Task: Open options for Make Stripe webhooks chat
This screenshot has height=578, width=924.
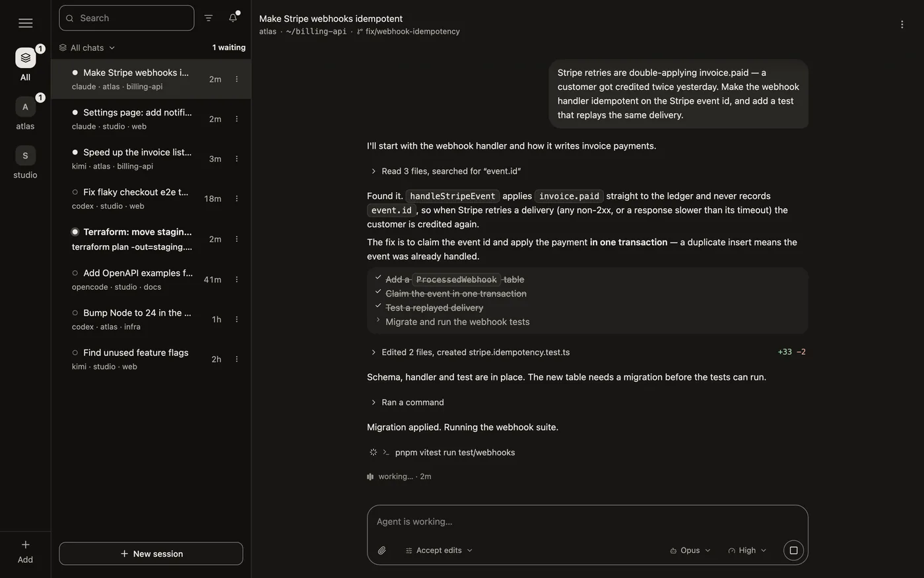Action: 237,79
